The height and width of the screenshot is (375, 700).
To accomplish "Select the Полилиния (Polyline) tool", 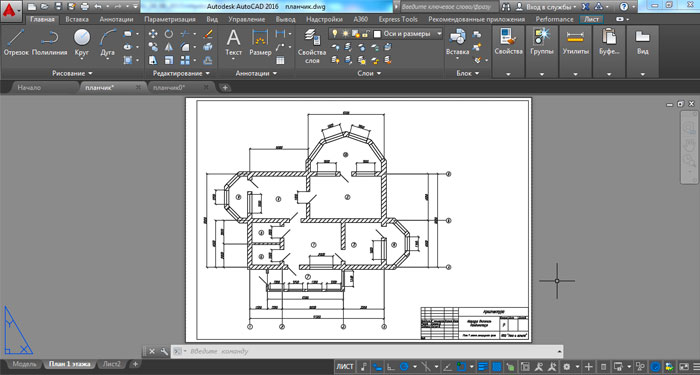I will click(x=50, y=42).
